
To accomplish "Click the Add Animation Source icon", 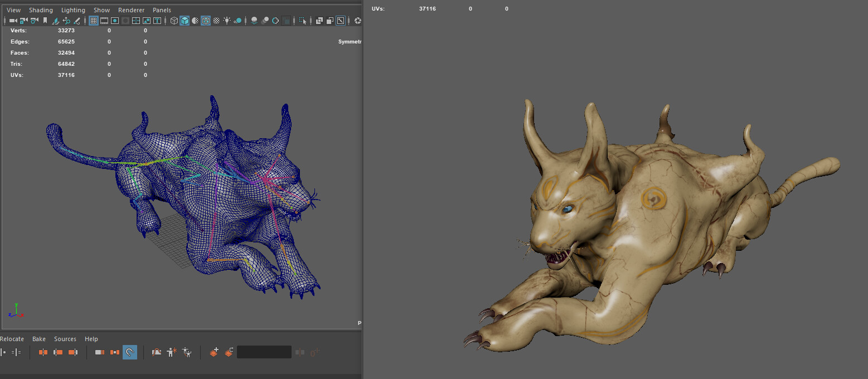I will (x=214, y=352).
